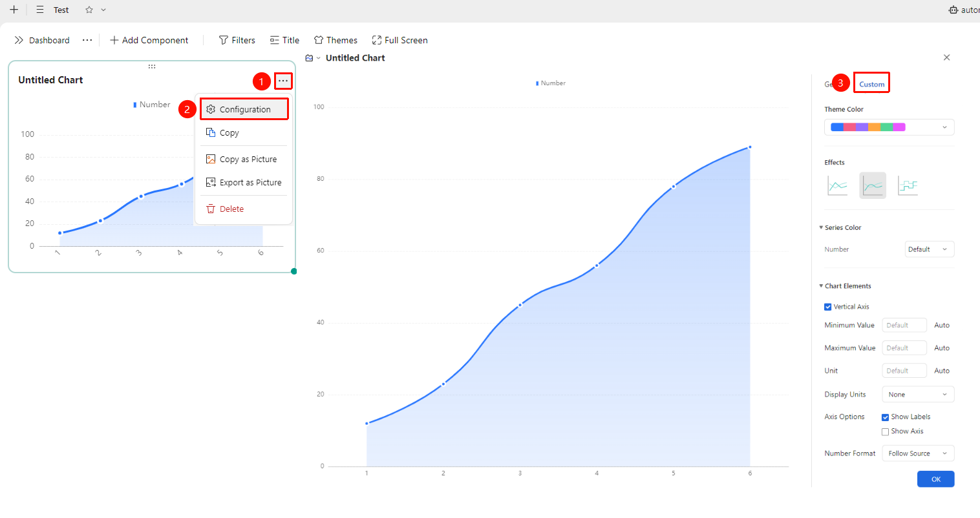
Task: Click Add Component
Action: pos(149,40)
